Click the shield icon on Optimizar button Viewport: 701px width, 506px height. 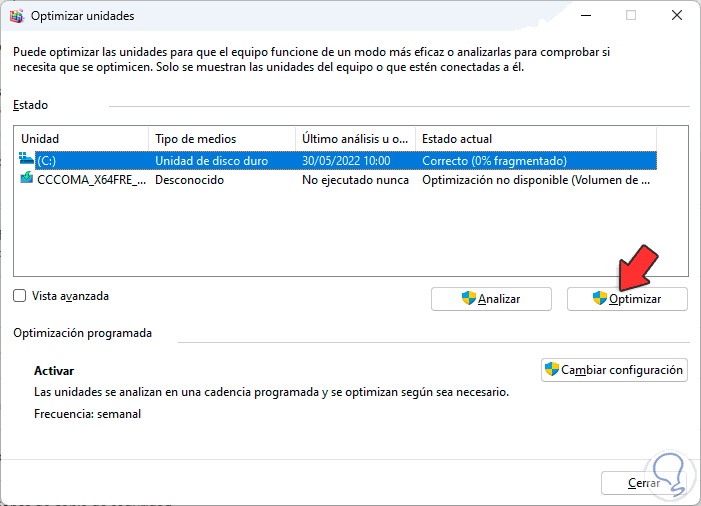pyautogui.click(x=600, y=298)
